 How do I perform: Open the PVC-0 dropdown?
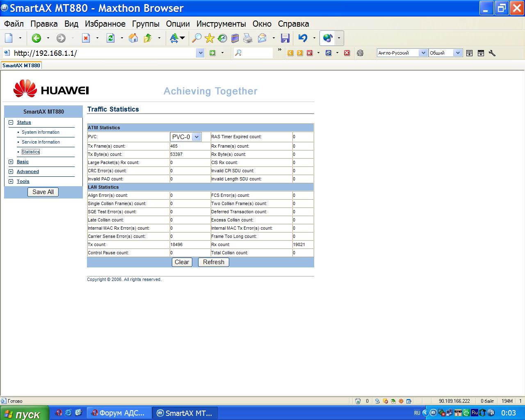186,137
